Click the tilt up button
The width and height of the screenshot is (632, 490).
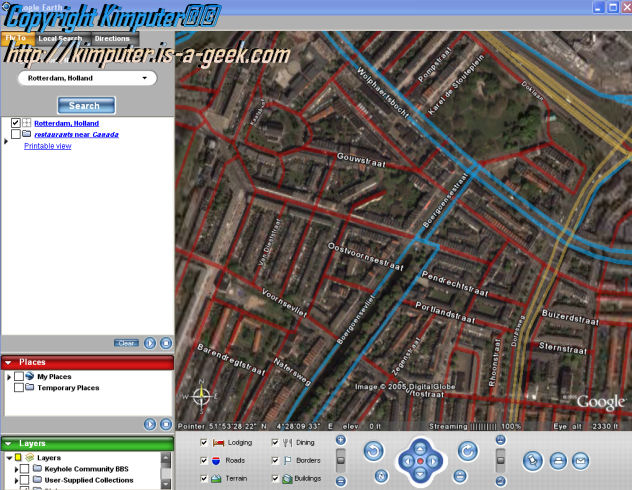point(500,440)
